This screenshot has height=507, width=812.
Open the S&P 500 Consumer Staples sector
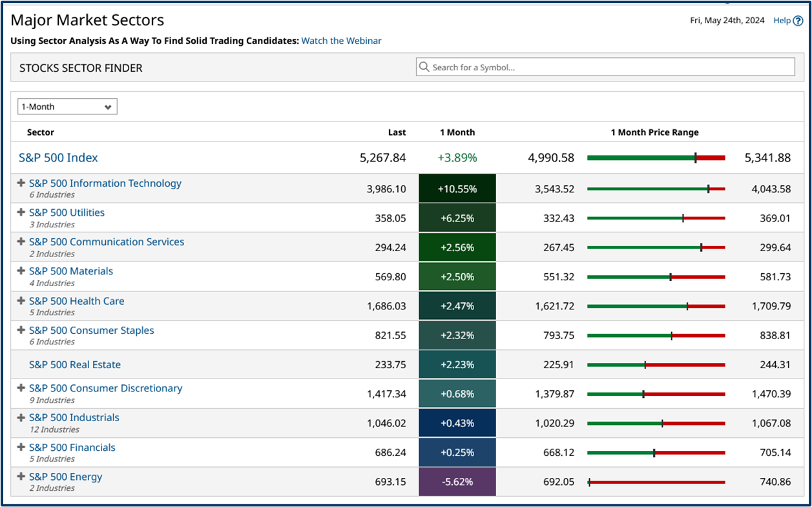(x=91, y=329)
